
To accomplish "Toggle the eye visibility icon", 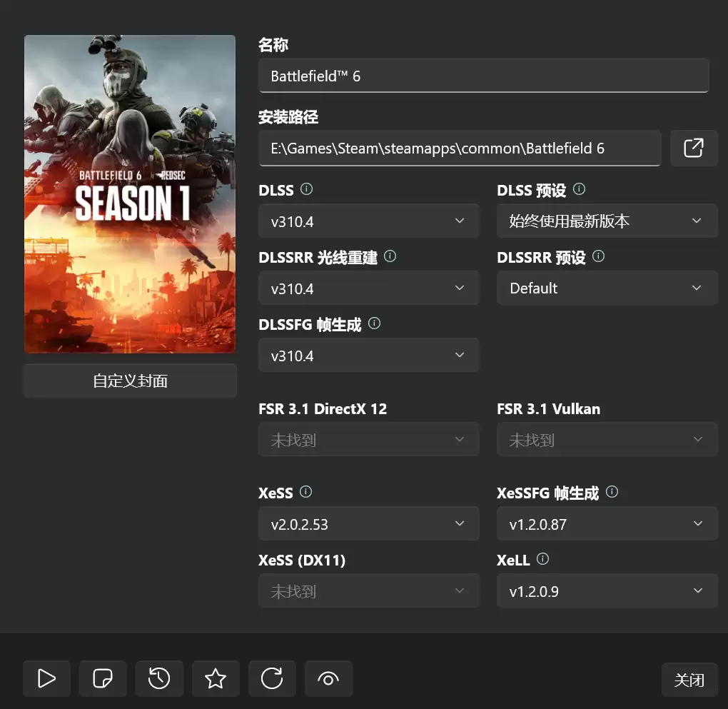I will tap(328, 678).
